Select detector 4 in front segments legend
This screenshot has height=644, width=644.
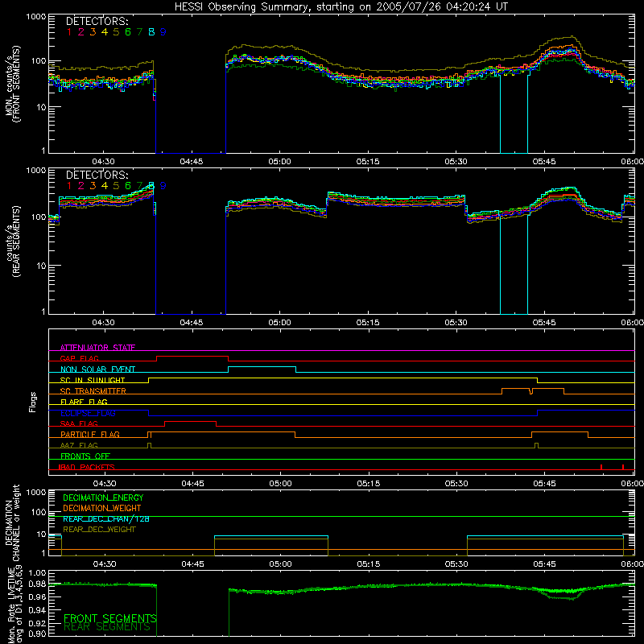(105, 32)
